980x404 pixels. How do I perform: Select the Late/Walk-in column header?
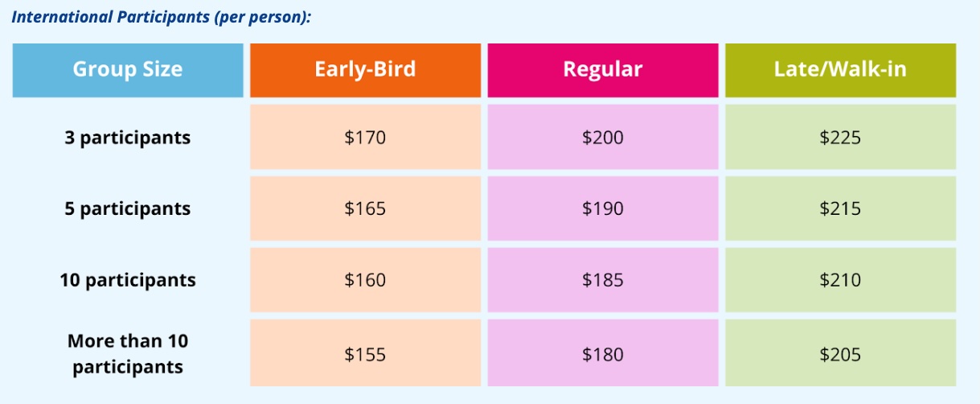point(840,69)
